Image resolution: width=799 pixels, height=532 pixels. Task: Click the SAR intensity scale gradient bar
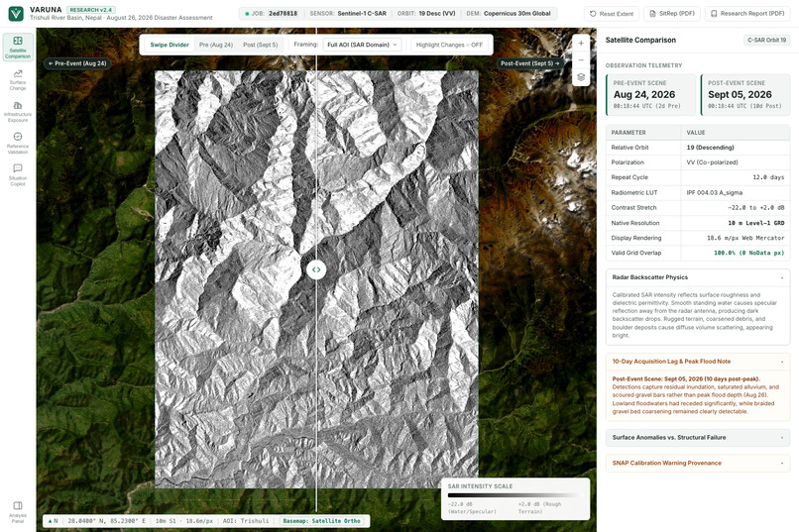(515, 494)
